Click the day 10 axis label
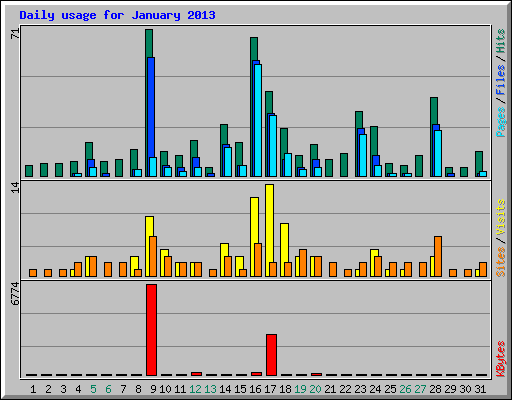Screen dimensions: 512x400 tap(165, 389)
